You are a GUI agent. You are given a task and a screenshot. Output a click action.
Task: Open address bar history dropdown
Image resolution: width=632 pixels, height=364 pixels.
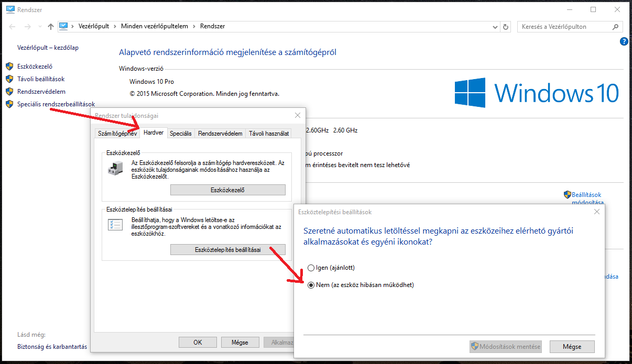(496, 27)
